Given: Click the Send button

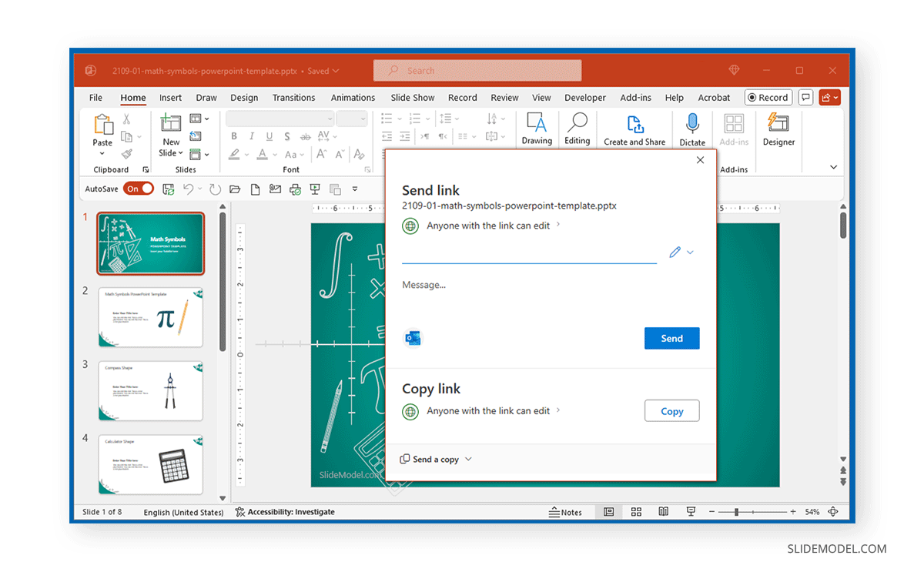Looking at the screenshot, I should pos(671,338).
